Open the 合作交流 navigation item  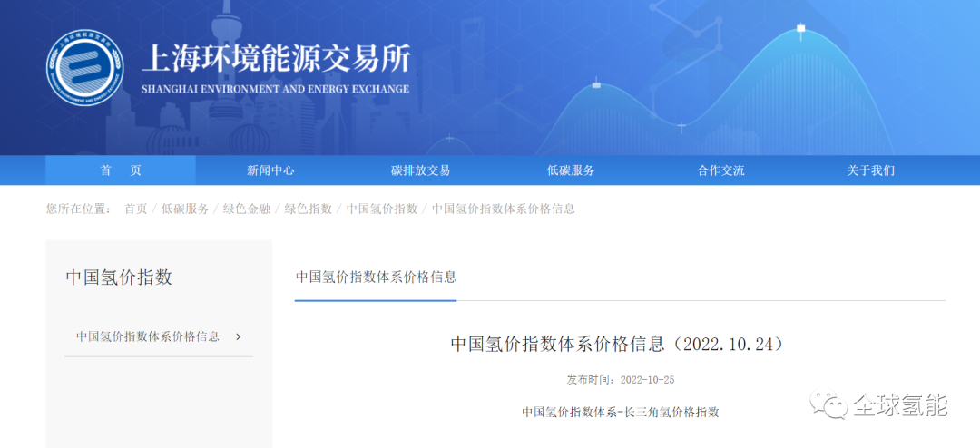click(x=720, y=170)
